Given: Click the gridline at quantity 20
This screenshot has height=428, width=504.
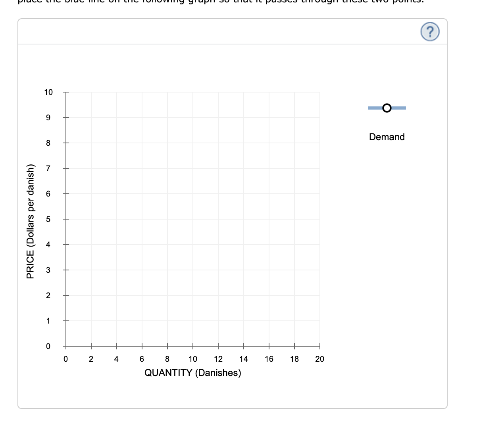Looking at the screenshot, I should (x=320, y=218).
